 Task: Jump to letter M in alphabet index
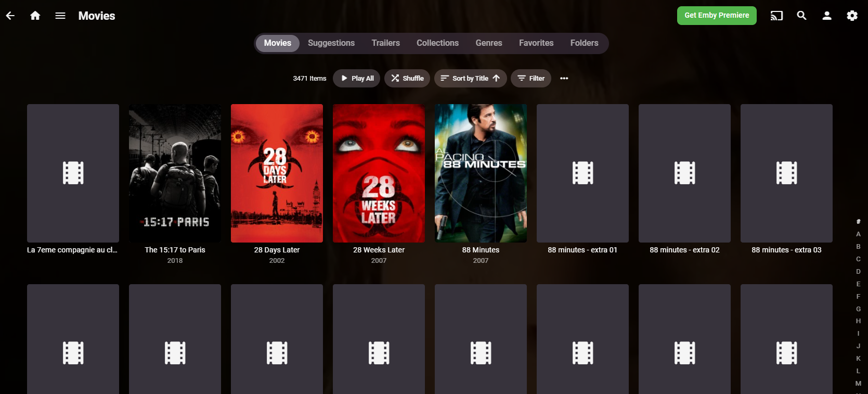pyautogui.click(x=858, y=384)
